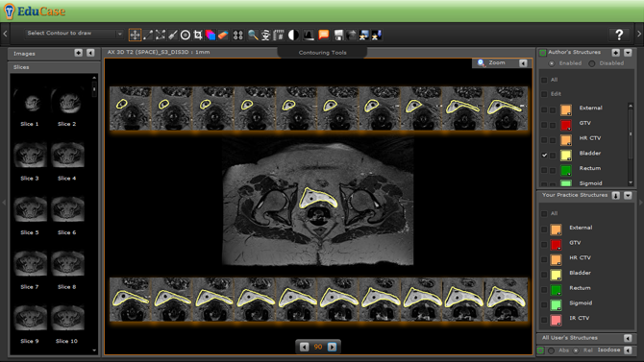Click the save floppy disk icon

coord(338,35)
